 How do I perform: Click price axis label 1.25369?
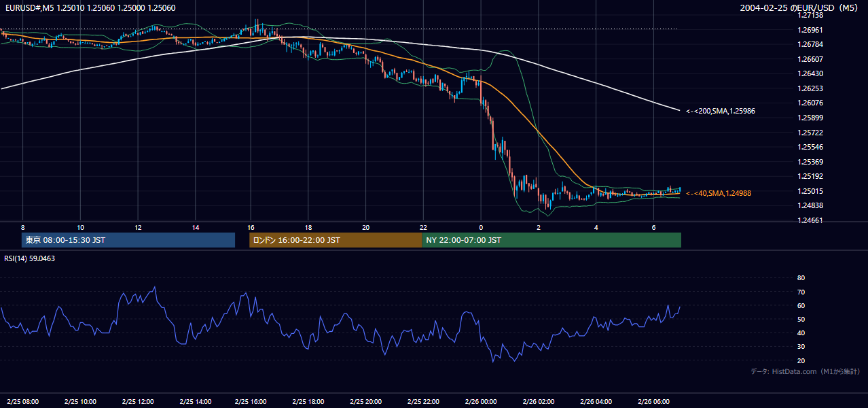[x=811, y=162]
